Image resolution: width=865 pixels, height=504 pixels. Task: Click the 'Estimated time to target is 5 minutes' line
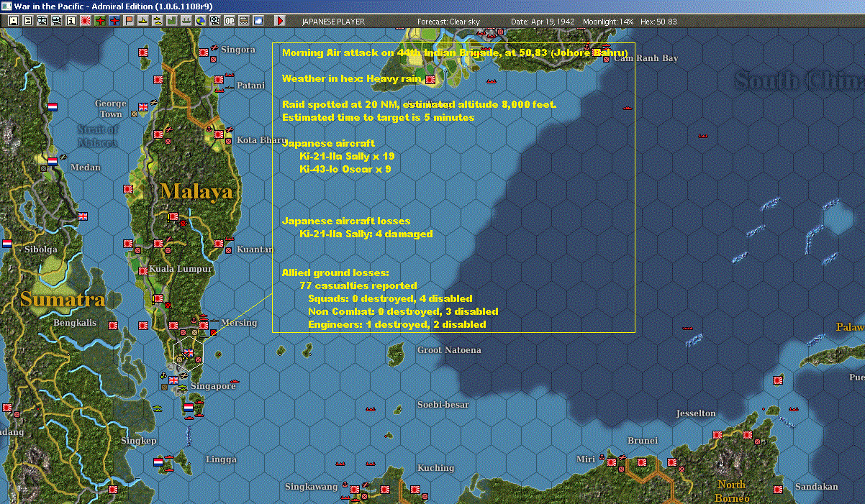(x=378, y=117)
